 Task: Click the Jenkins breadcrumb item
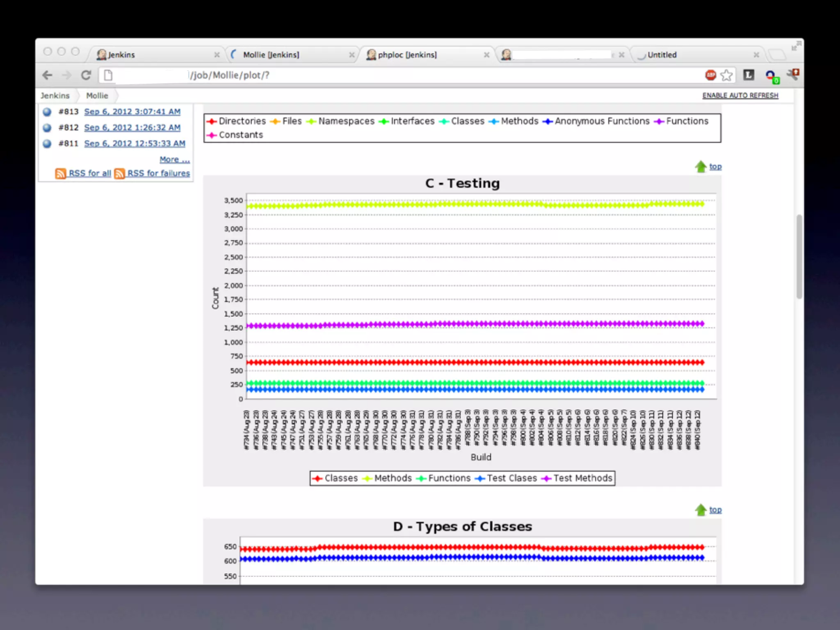pyautogui.click(x=55, y=96)
